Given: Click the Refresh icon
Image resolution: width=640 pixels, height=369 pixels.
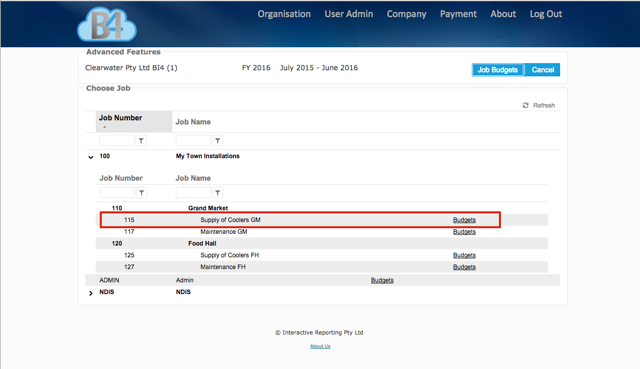Looking at the screenshot, I should click(525, 105).
